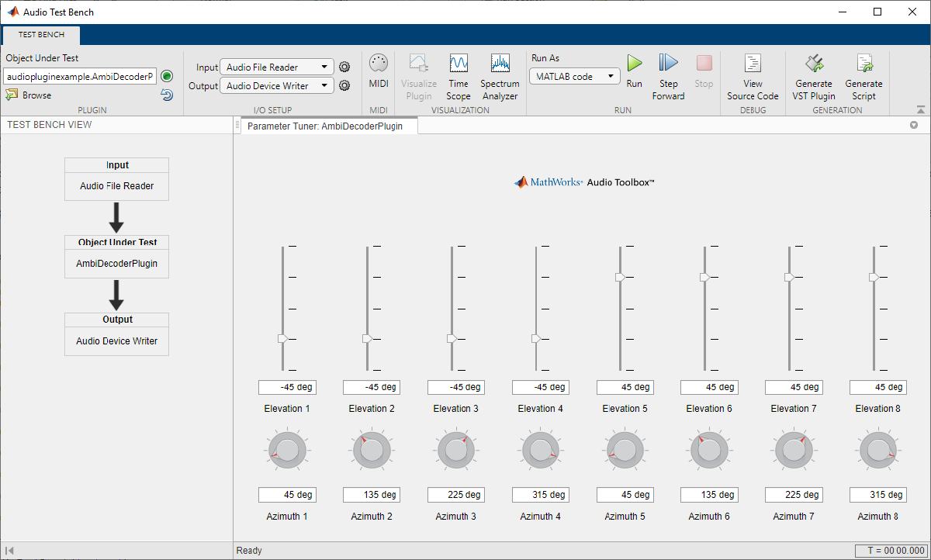Viewport: 931px width, 560px height.
Task: Reload the plugin under test
Action: [167, 95]
